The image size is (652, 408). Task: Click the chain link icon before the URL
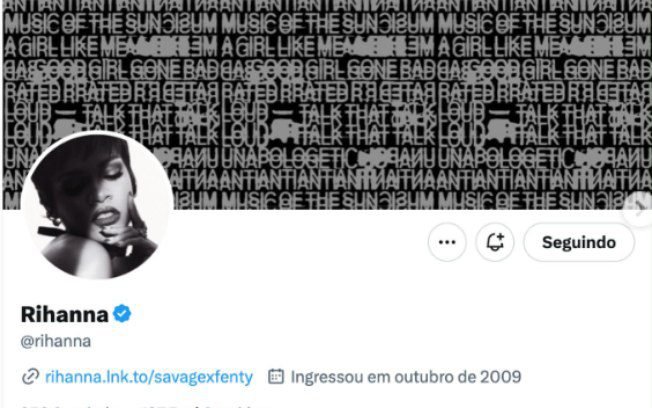(30, 377)
